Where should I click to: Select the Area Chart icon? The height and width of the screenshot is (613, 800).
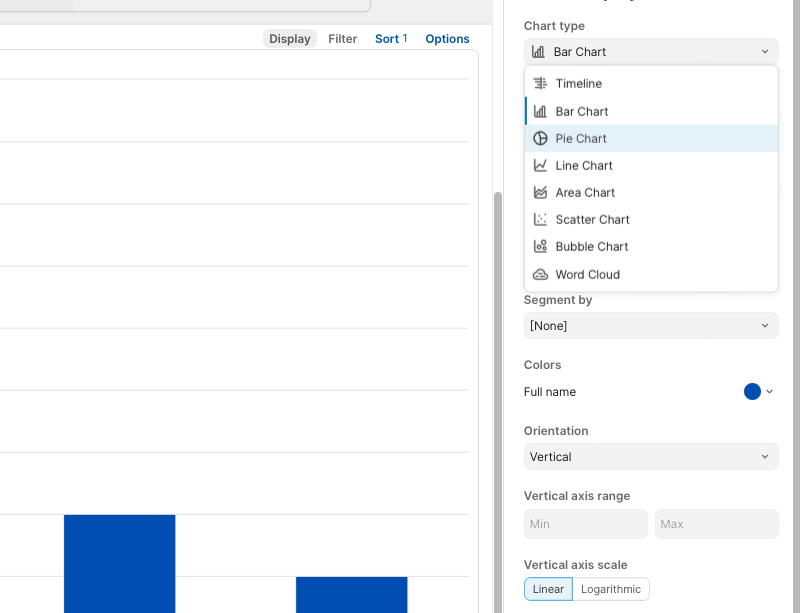point(540,192)
